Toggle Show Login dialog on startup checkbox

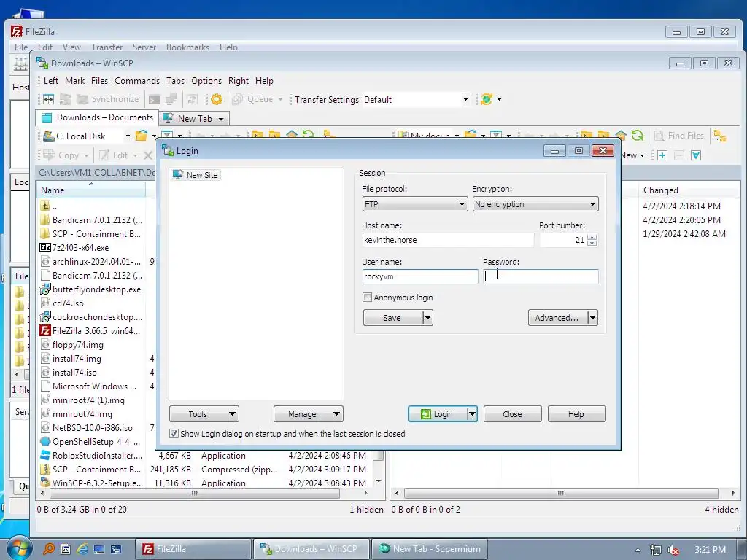[x=174, y=434]
